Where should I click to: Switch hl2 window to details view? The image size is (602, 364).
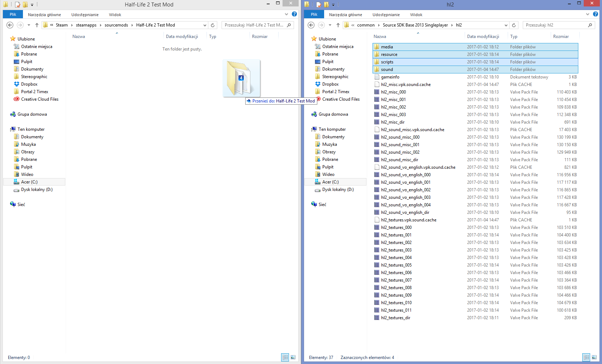(x=586, y=357)
